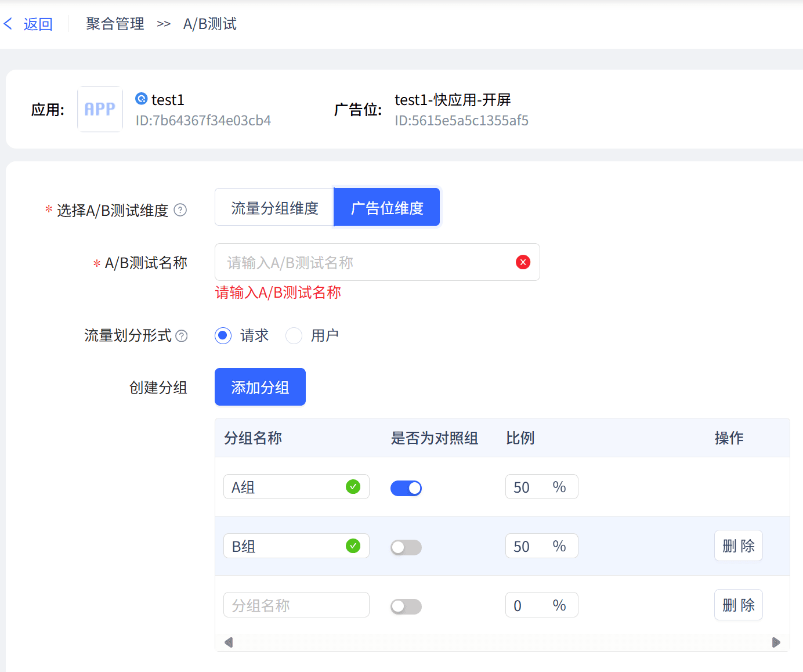Turn off control group toggle for A组
The height and width of the screenshot is (672, 803).
click(x=406, y=488)
